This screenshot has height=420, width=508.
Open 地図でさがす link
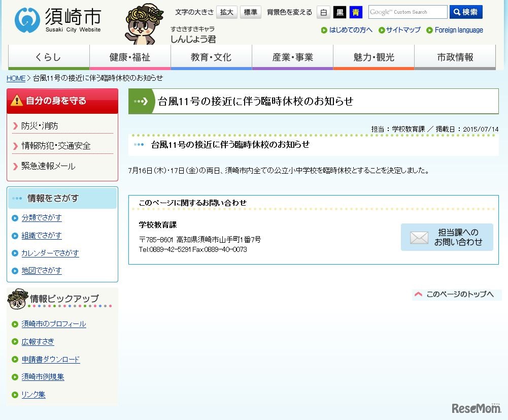42,271
